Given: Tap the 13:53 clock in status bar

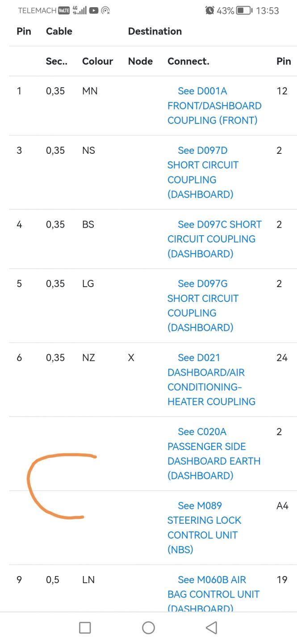Looking at the screenshot, I should coord(268,10).
